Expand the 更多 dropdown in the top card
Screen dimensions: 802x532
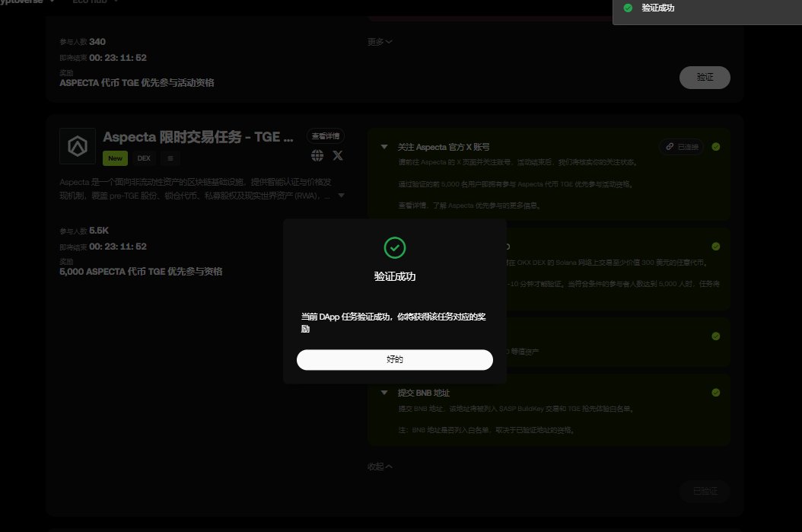pyautogui.click(x=380, y=41)
